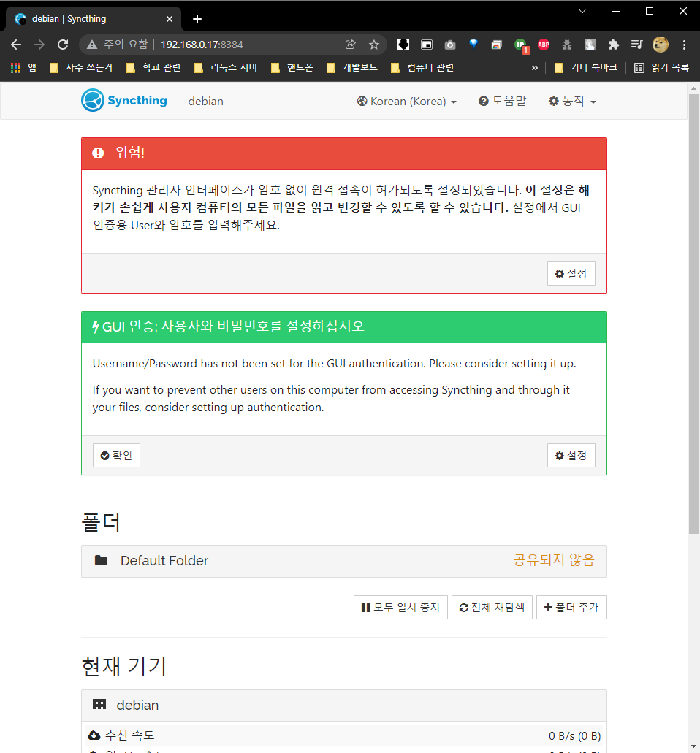Click the browser forward arrow
Image resolution: width=700 pixels, height=753 pixels.
click(x=39, y=45)
